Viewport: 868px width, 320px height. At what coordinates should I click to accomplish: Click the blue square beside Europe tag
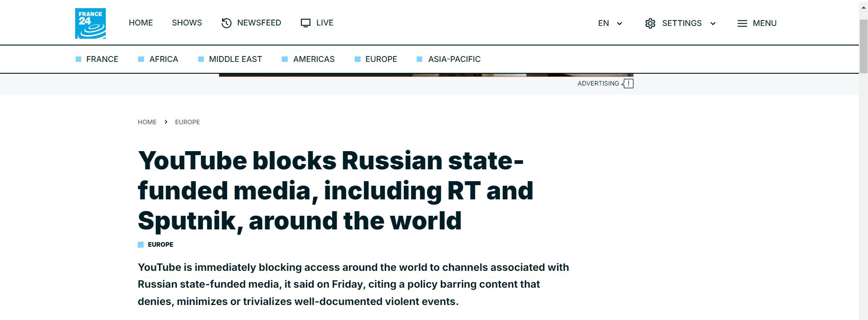click(140, 244)
